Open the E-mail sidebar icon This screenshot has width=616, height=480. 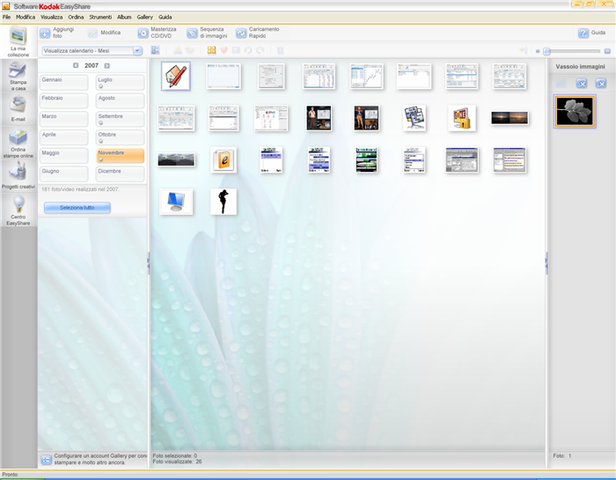point(18,106)
